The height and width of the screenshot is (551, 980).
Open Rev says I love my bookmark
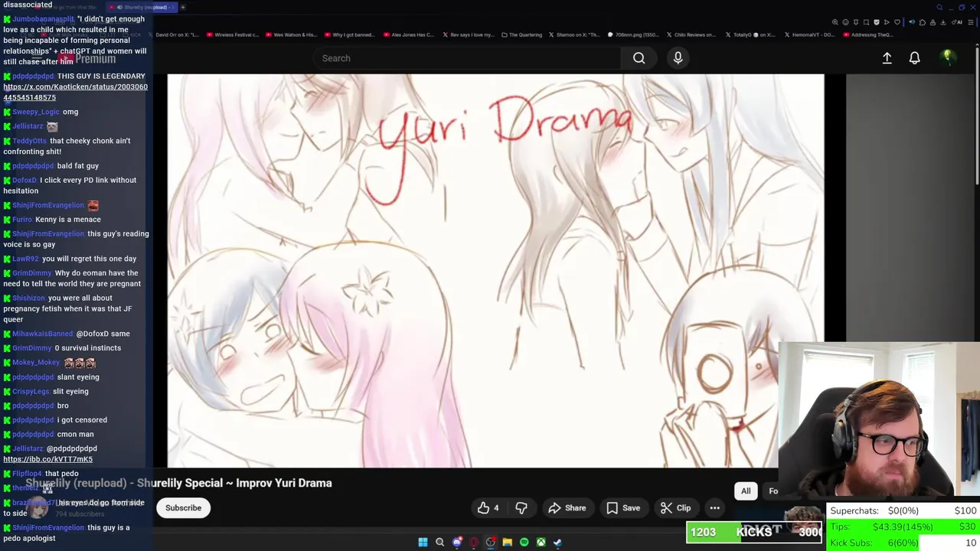tap(468, 34)
